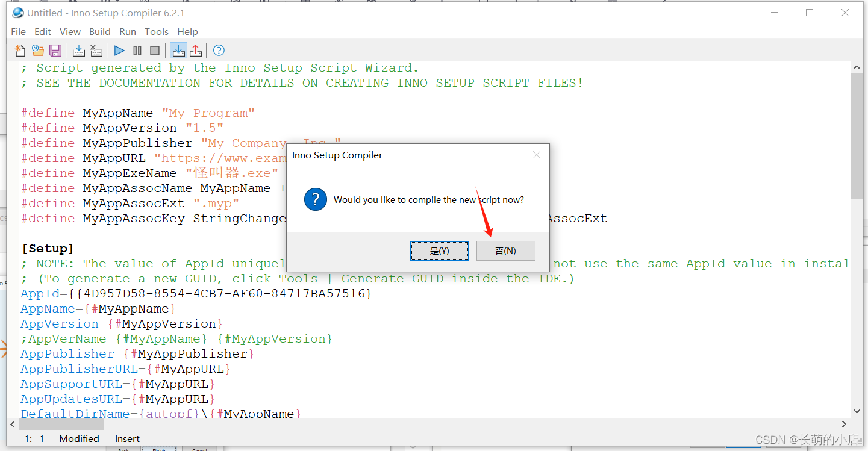Screen dimensions: 868x451
Task: Select the Target Uninstall red-arrow icon
Action: coord(196,51)
